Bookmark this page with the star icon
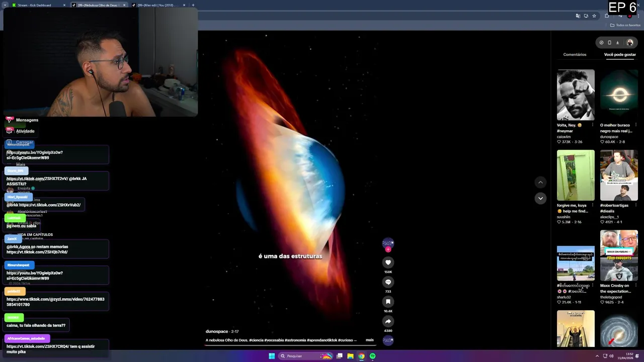 click(594, 16)
